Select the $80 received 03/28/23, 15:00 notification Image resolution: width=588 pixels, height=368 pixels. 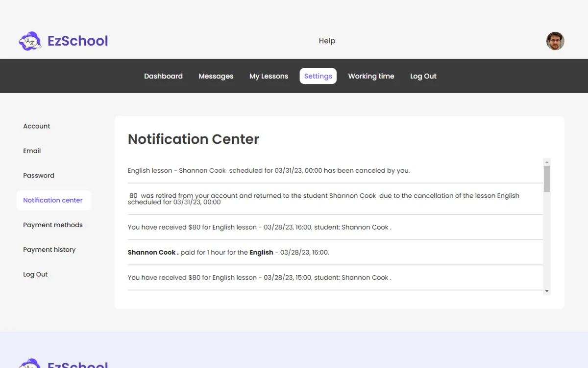click(x=335, y=277)
